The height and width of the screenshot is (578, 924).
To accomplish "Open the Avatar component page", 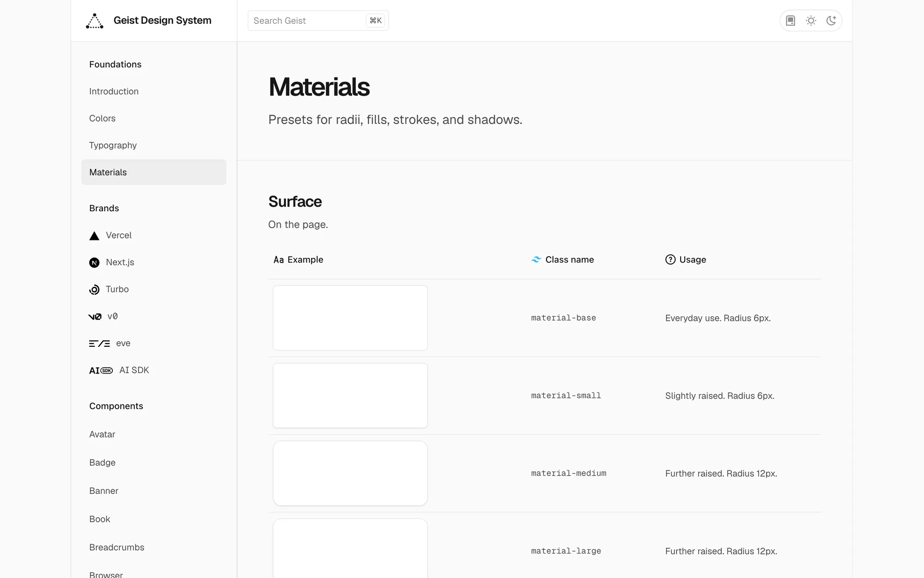I will click(102, 434).
